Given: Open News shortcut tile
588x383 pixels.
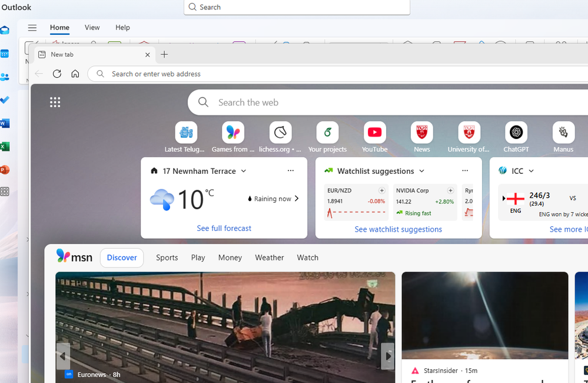Looking at the screenshot, I should click(x=422, y=137).
